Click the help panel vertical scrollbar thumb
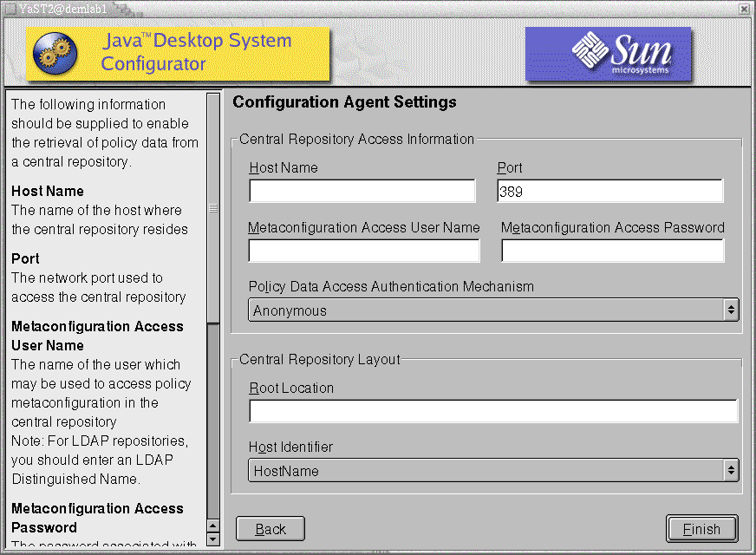Image resolution: width=756 pixels, height=555 pixels. [x=212, y=208]
